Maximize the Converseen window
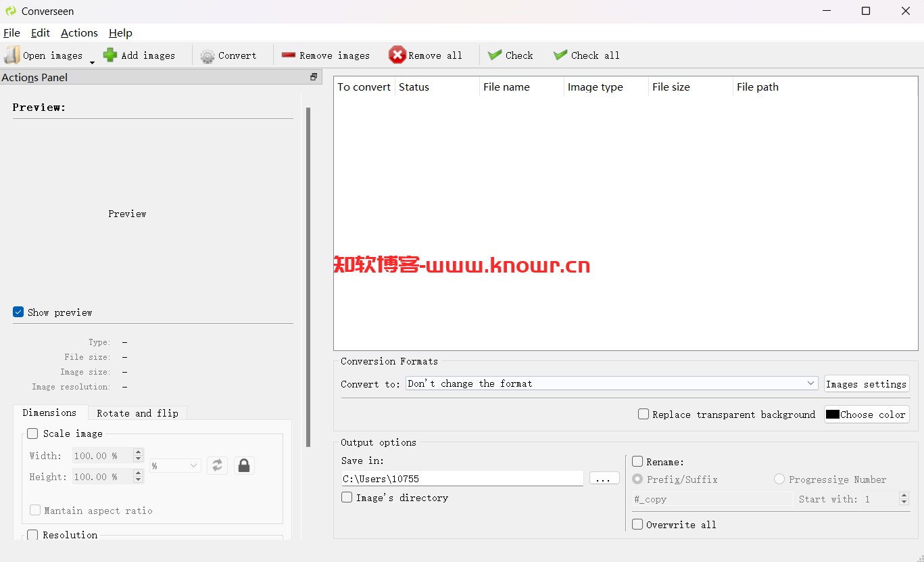The image size is (924, 562). [x=866, y=11]
